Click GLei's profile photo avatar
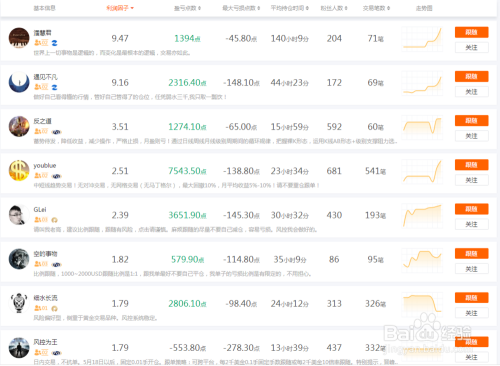The image size is (500, 366). coord(19,215)
